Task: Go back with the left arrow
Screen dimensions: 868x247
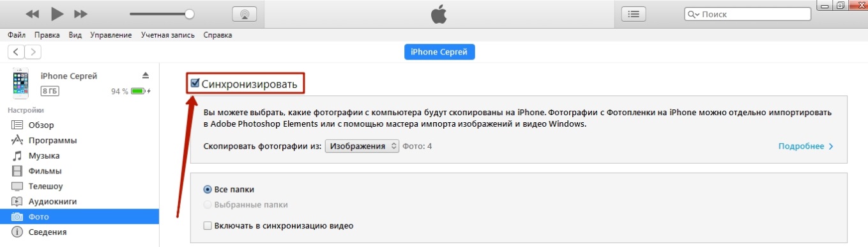Action: pos(16,52)
